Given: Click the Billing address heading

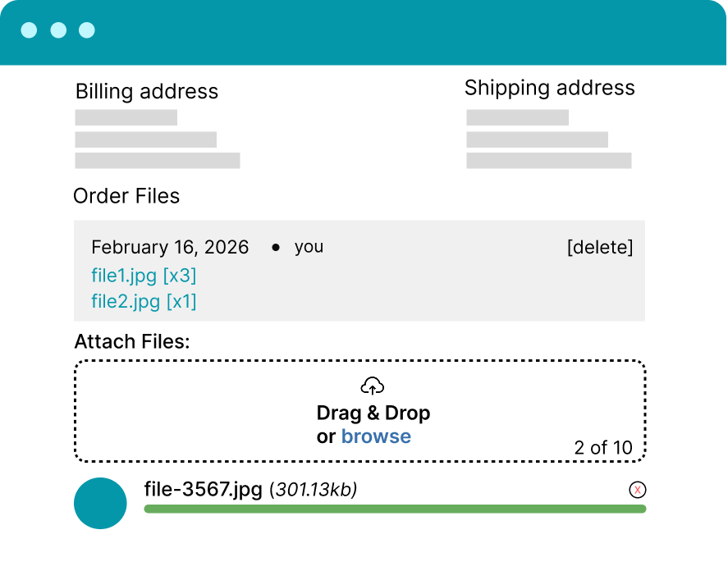Looking at the screenshot, I should click(x=146, y=92).
